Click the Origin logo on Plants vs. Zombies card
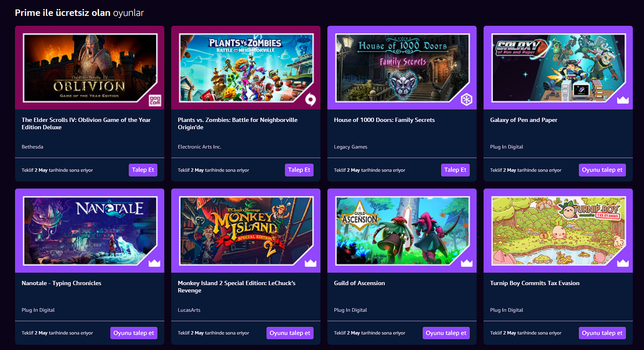 click(x=311, y=100)
